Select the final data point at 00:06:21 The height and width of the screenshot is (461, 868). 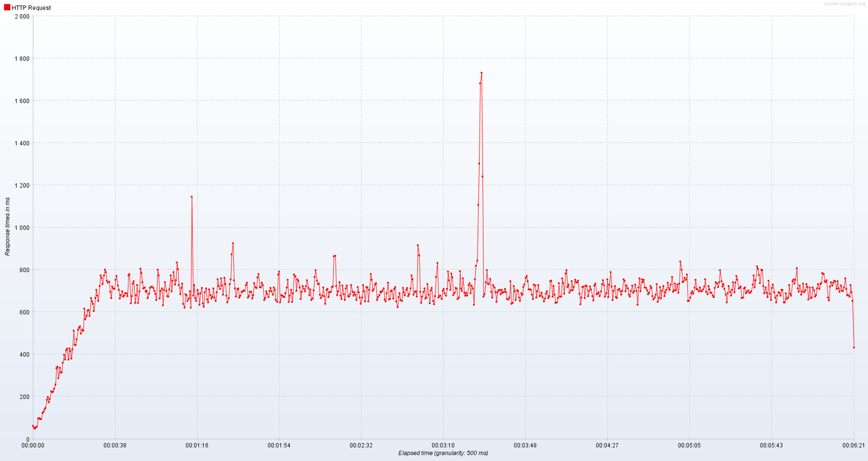coord(854,348)
